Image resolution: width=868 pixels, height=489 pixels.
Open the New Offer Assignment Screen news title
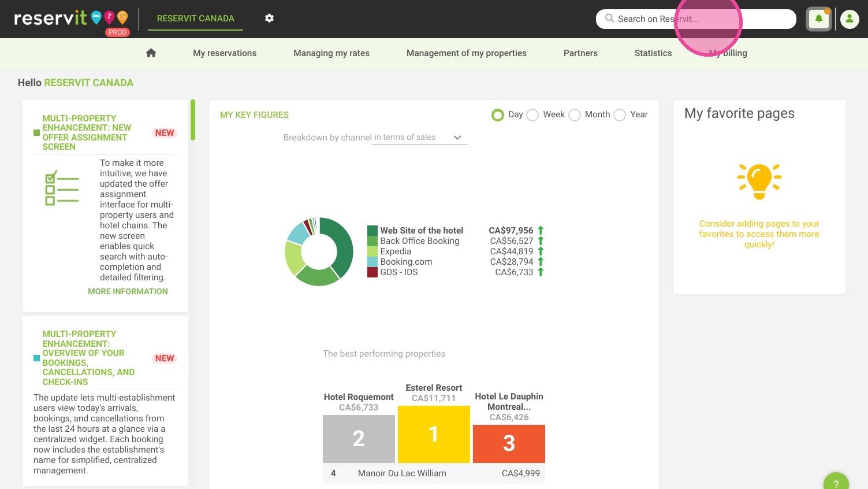coord(87,132)
